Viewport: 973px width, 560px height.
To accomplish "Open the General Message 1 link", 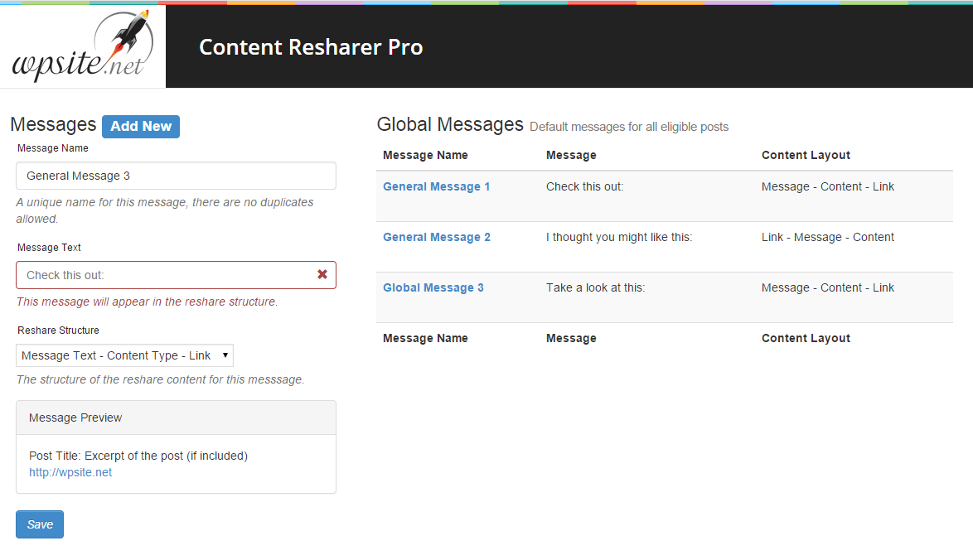I will (x=436, y=186).
